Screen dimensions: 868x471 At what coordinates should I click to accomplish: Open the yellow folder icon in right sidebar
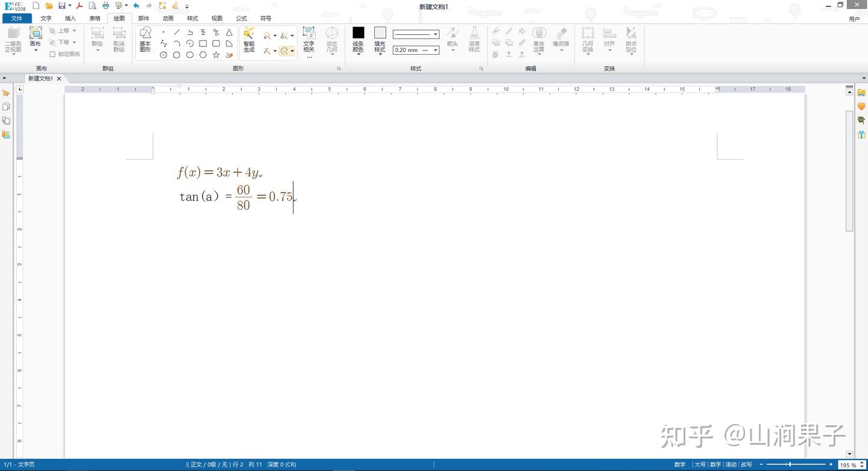click(x=861, y=92)
